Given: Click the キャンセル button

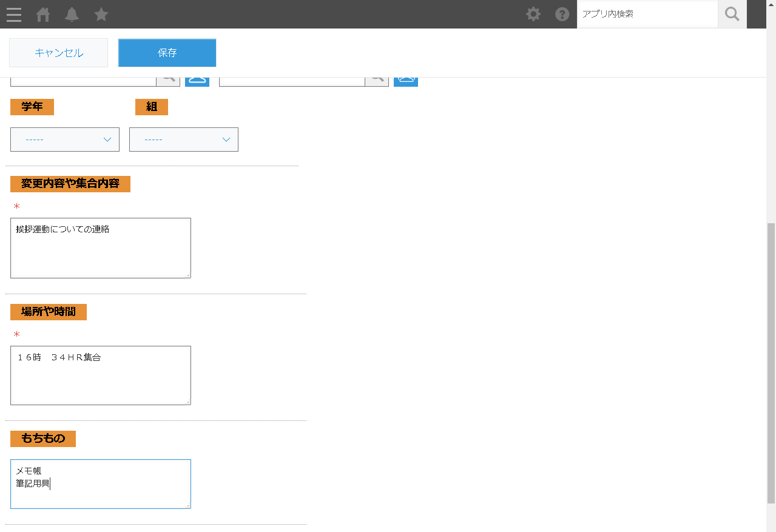Looking at the screenshot, I should [59, 53].
